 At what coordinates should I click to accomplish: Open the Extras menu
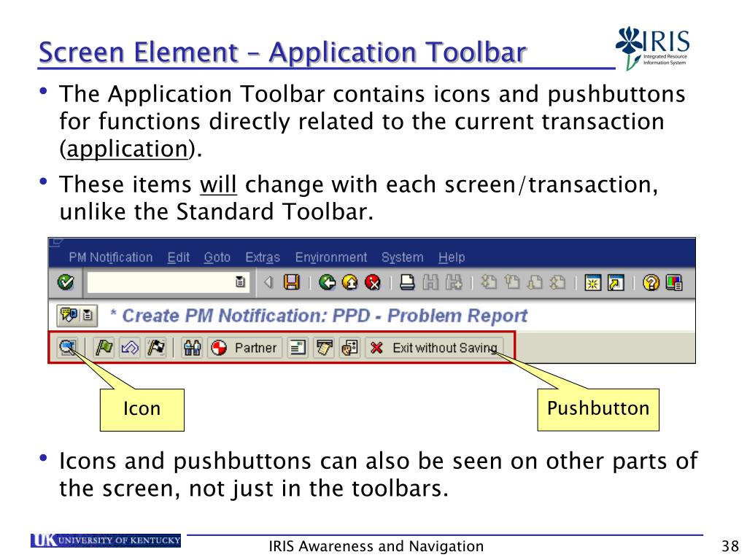(x=263, y=257)
